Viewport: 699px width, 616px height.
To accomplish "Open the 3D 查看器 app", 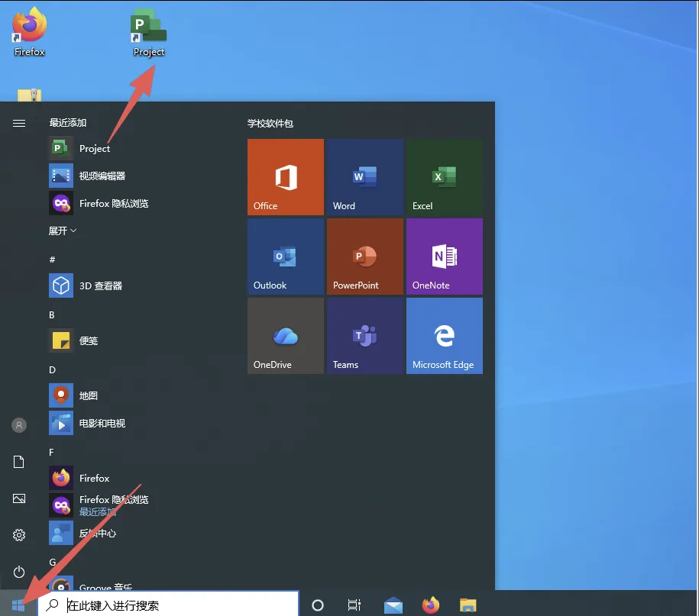I will click(134, 285).
